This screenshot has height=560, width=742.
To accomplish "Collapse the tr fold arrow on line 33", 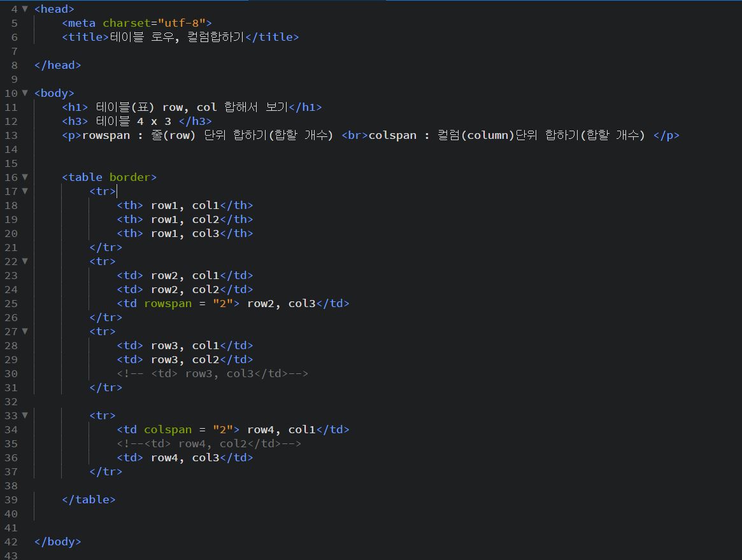I will click(25, 415).
